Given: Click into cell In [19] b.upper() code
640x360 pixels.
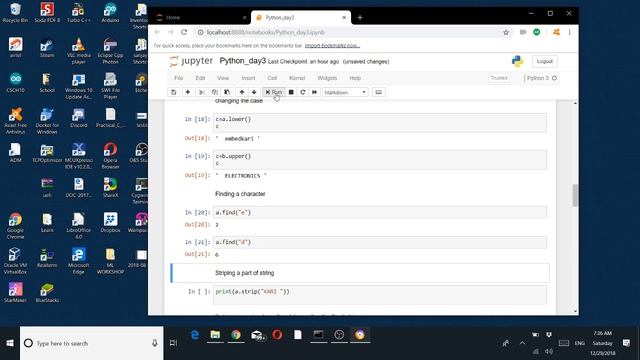Looking at the screenshot, I should click(380, 160).
